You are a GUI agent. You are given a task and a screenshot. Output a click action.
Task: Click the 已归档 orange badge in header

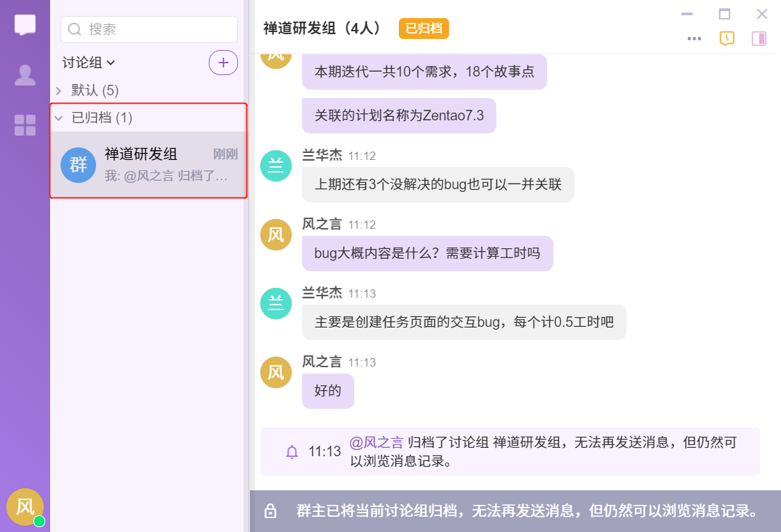point(424,29)
